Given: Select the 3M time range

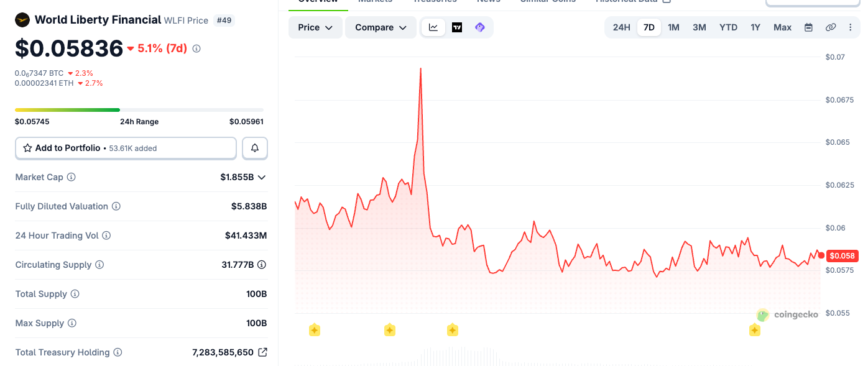Looking at the screenshot, I should [x=699, y=27].
